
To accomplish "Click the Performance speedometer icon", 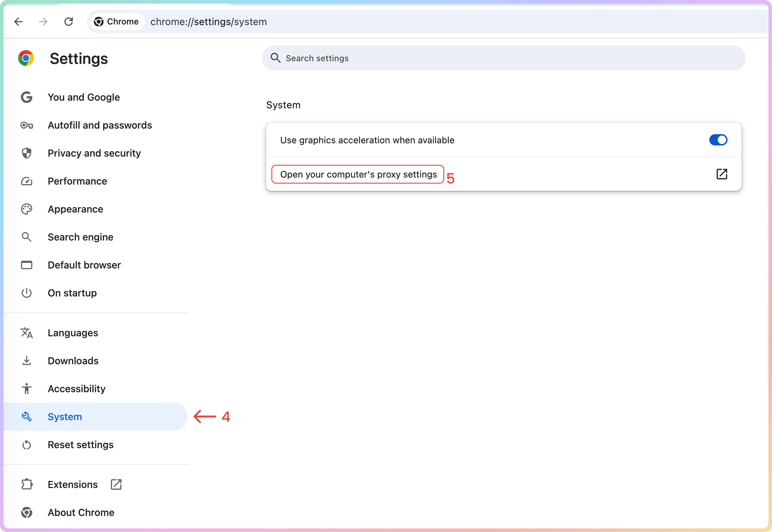I will 27,181.
